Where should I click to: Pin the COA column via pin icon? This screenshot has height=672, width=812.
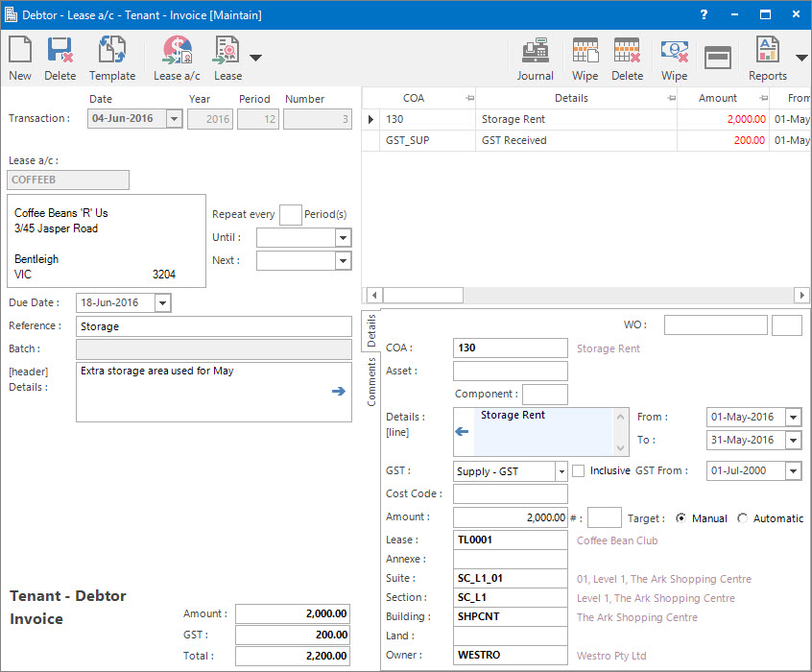(x=469, y=98)
